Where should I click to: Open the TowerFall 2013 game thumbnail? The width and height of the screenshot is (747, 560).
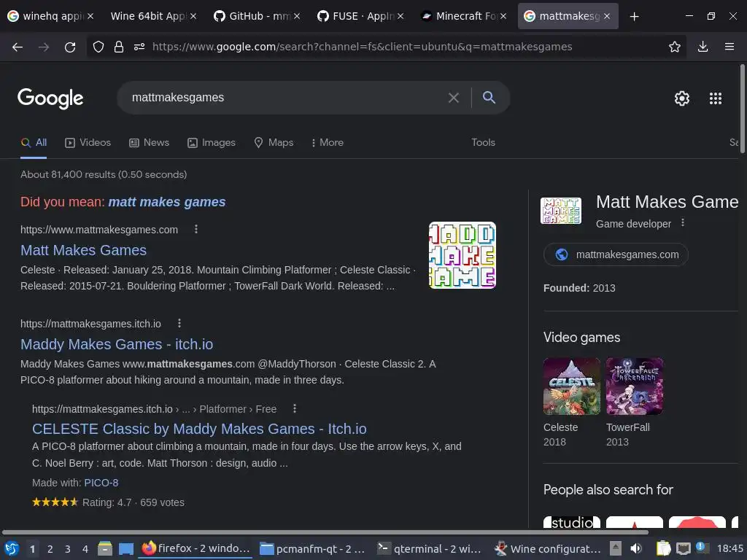click(635, 386)
